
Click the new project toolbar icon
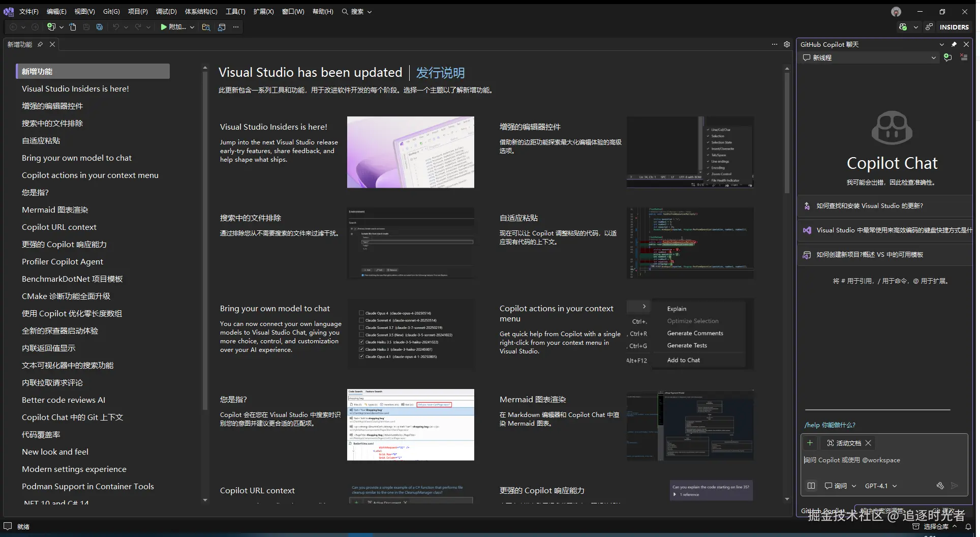51,27
